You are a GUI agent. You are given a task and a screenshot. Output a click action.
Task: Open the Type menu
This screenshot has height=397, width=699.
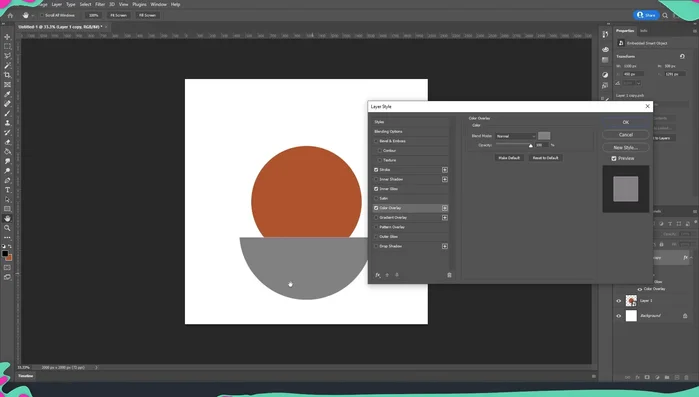[71, 4]
